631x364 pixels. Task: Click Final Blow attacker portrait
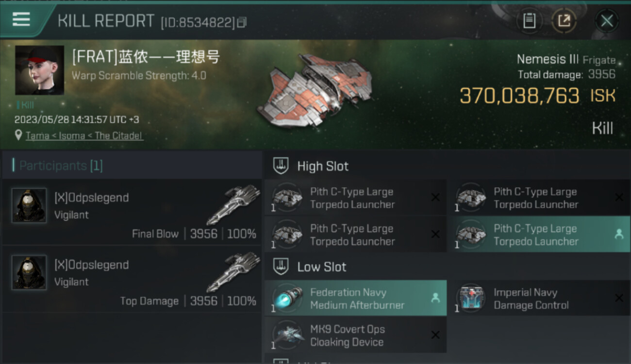tap(29, 205)
